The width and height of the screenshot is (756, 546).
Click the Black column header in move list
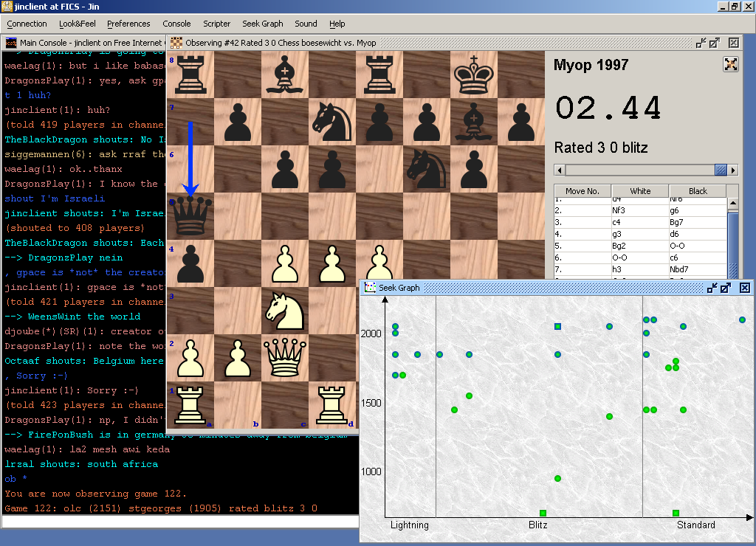(x=697, y=191)
